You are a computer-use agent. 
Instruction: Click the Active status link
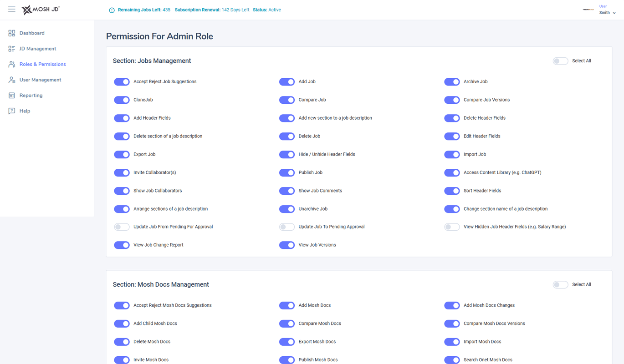pos(276,10)
